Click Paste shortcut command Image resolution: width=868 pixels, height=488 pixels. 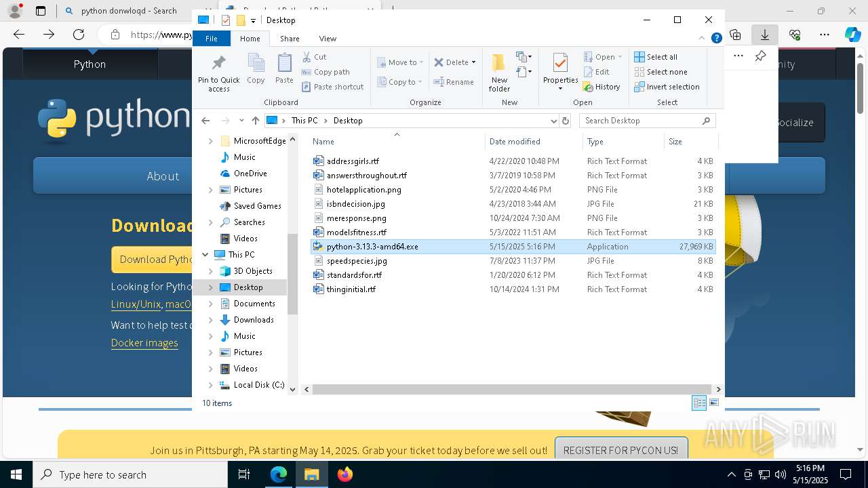[x=332, y=87]
